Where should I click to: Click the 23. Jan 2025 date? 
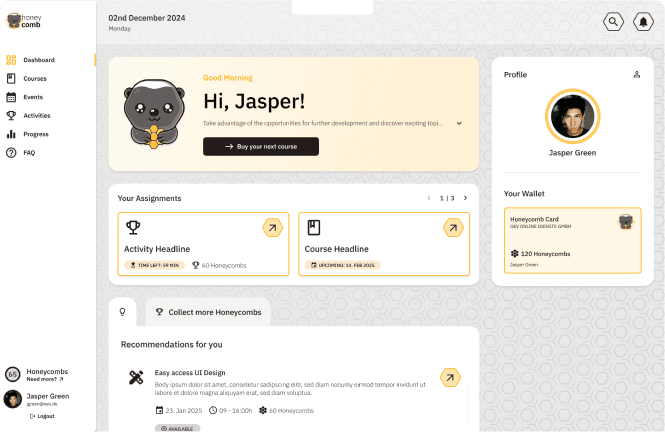click(x=179, y=410)
